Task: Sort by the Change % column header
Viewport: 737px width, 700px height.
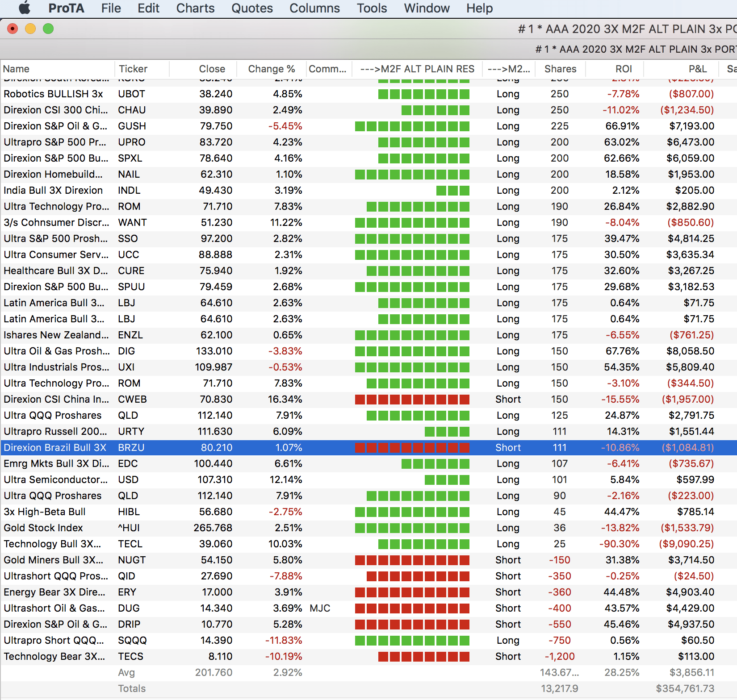Action: (272, 69)
